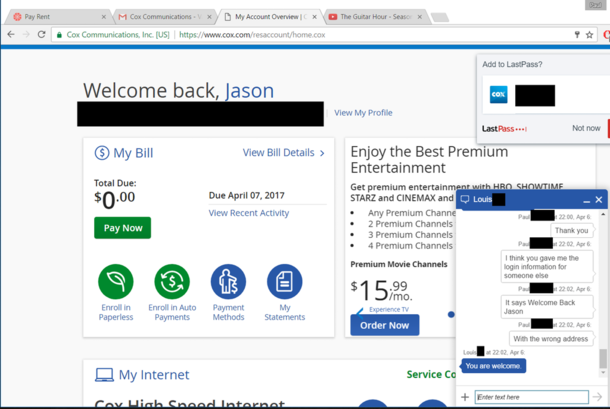Click the You are welcome chat message

[x=493, y=366]
